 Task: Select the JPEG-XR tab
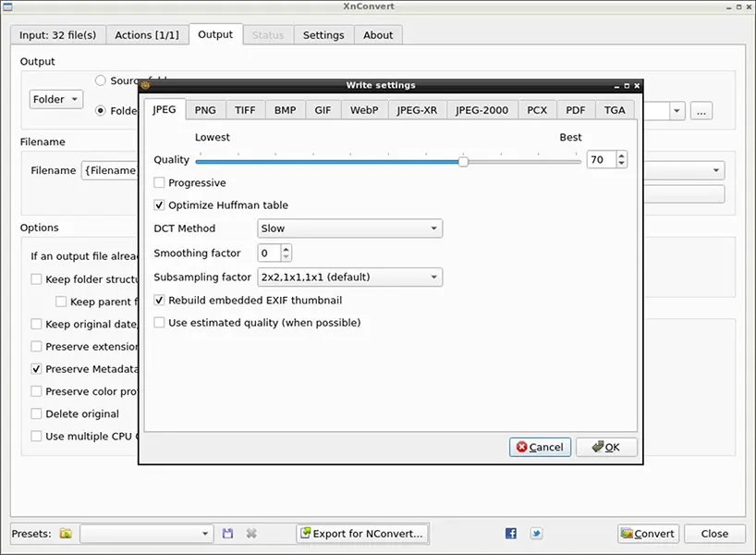click(417, 110)
